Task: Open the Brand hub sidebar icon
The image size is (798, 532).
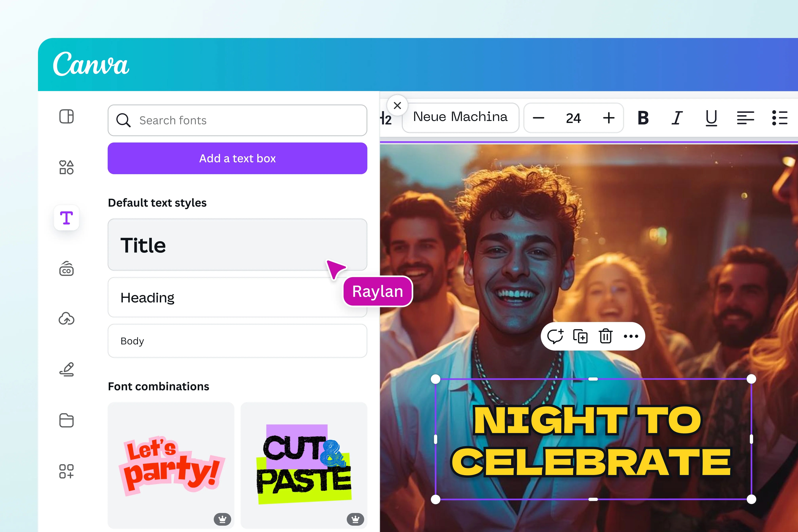Action: [x=66, y=268]
